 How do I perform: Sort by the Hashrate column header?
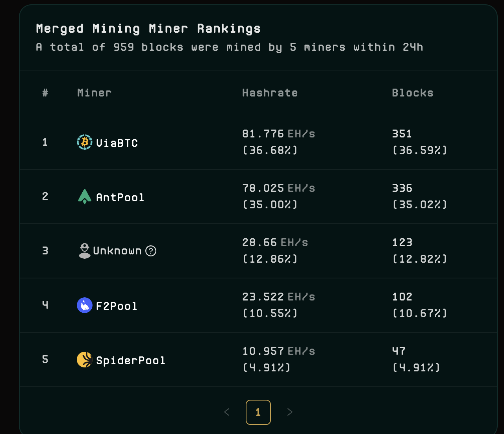pos(270,93)
